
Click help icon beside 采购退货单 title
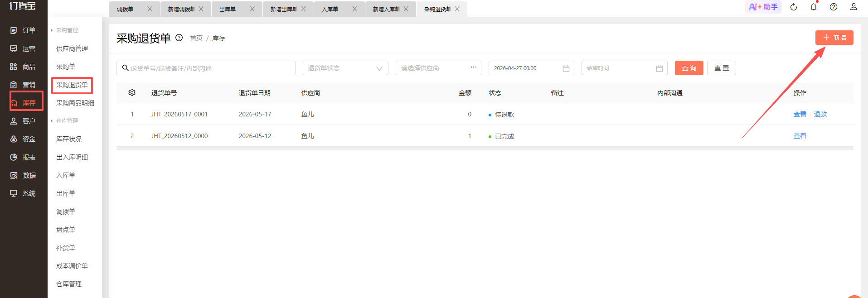pos(179,38)
